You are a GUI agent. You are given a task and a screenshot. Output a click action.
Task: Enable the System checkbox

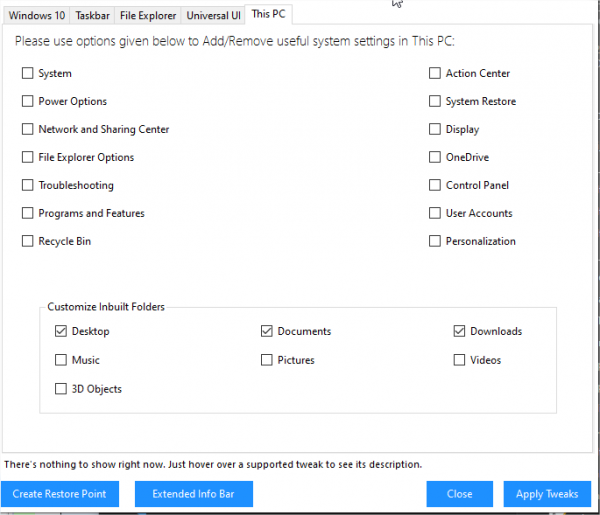point(28,74)
